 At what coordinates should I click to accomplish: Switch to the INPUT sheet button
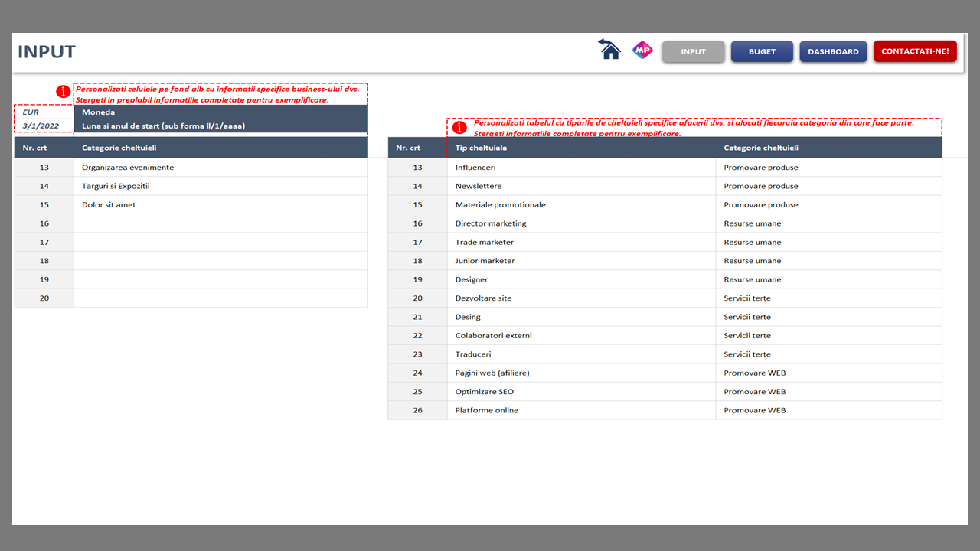point(693,51)
